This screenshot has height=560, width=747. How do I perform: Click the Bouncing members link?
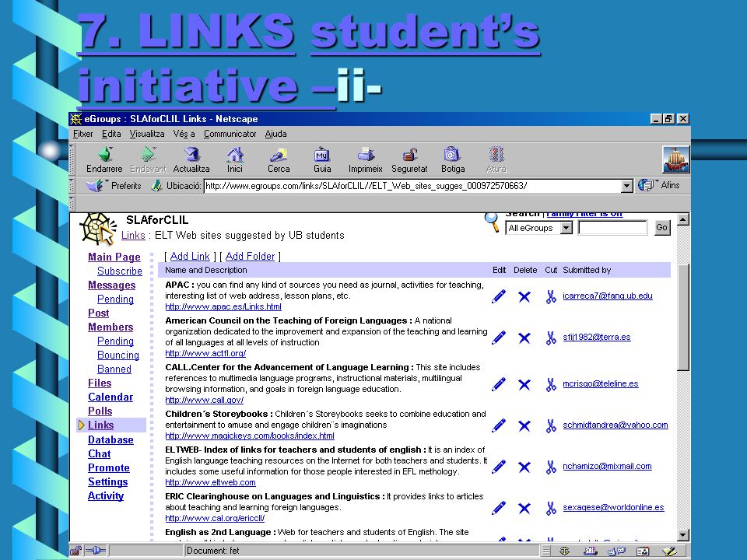(x=118, y=355)
